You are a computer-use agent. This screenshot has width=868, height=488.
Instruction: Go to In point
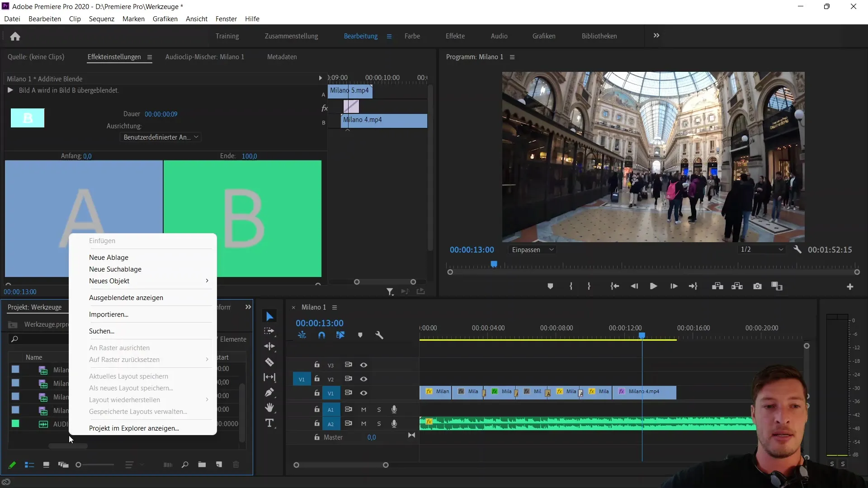point(614,286)
